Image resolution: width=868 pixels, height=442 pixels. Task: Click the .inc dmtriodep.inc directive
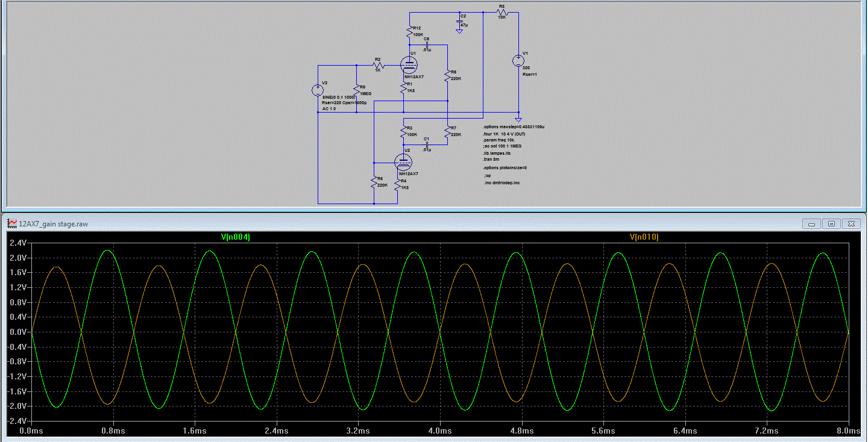tap(502, 182)
